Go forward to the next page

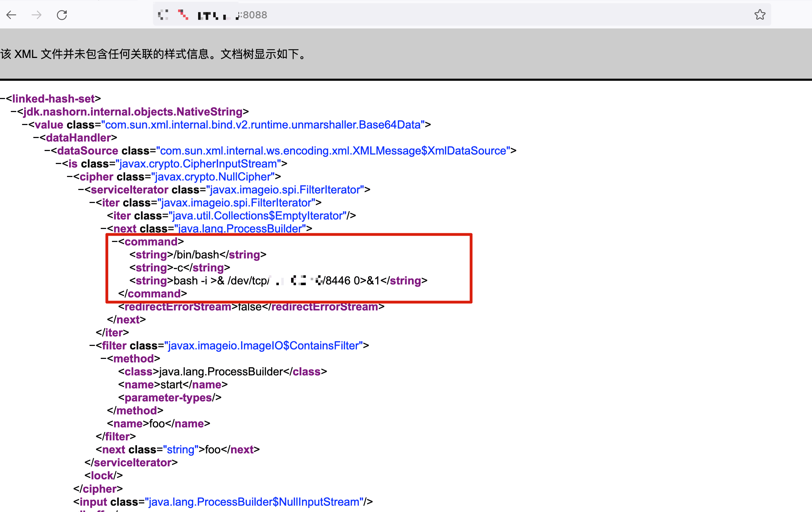click(x=37, y=15)
